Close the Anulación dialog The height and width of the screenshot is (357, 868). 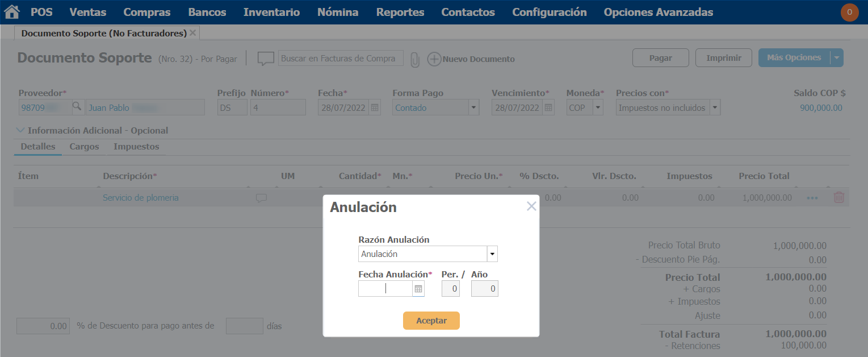(x=531, y=206)
